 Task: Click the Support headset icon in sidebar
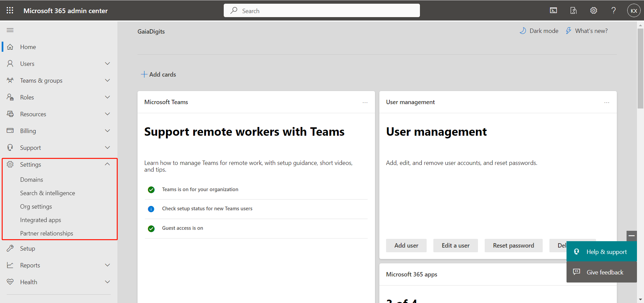pyautogui.click(x=10, y=147)
